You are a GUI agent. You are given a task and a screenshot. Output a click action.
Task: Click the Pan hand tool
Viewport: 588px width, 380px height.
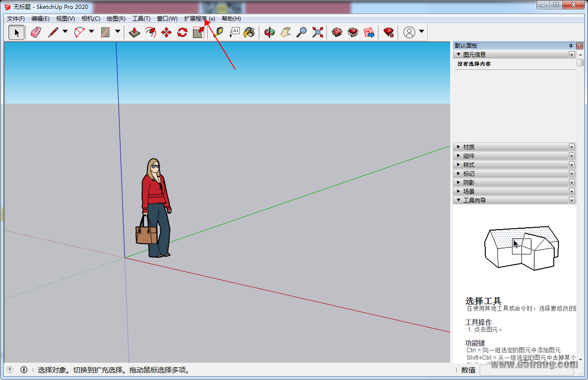[x=285, y=32]
